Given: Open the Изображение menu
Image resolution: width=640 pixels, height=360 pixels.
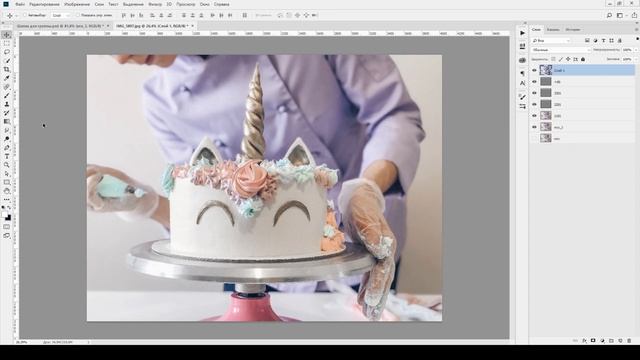Looking at the screenshot, I should tap(77, 4).
